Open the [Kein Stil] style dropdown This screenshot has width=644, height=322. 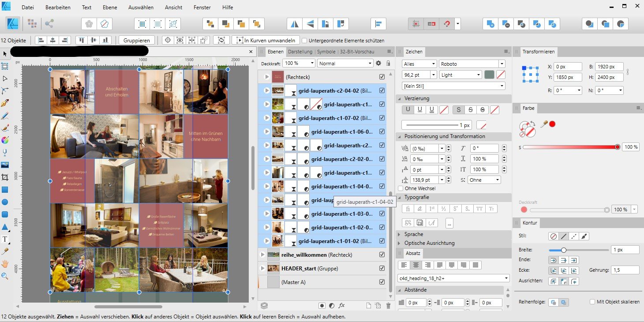(x=453, y=86)
